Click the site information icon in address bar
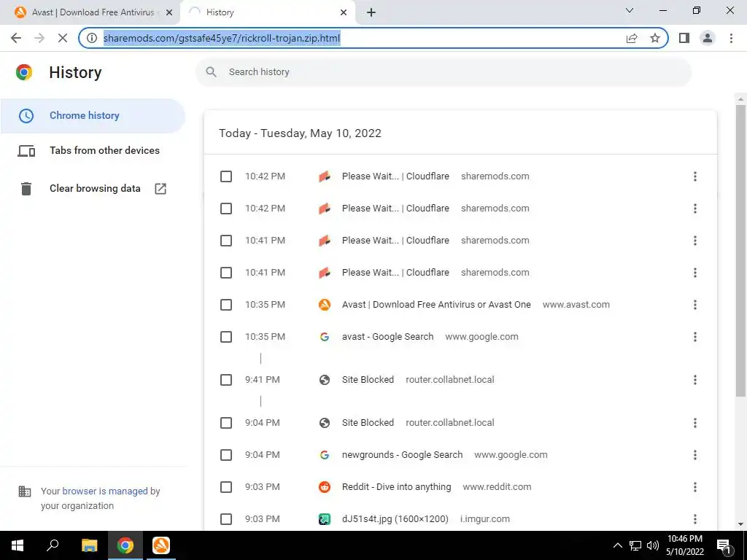747x560 pixels. pos(92,38)
